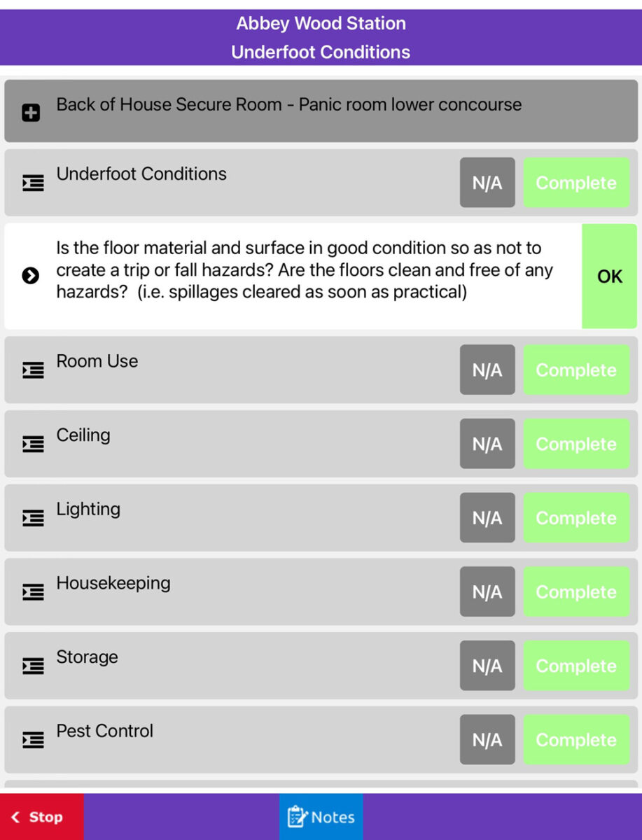Mark Pest Control as Complete
The width and height of the screenshot is (642, 840).
click(x=576, y=740)
